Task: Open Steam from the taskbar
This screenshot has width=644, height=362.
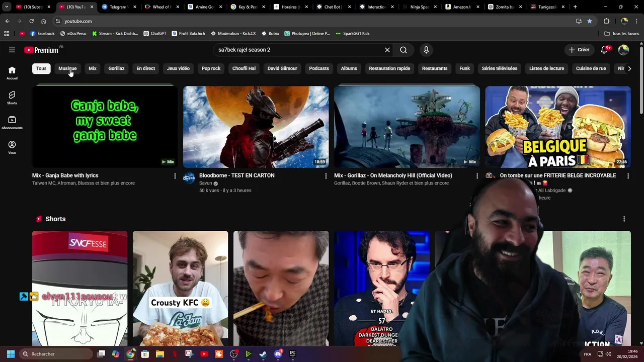Action: click(263, 354)
